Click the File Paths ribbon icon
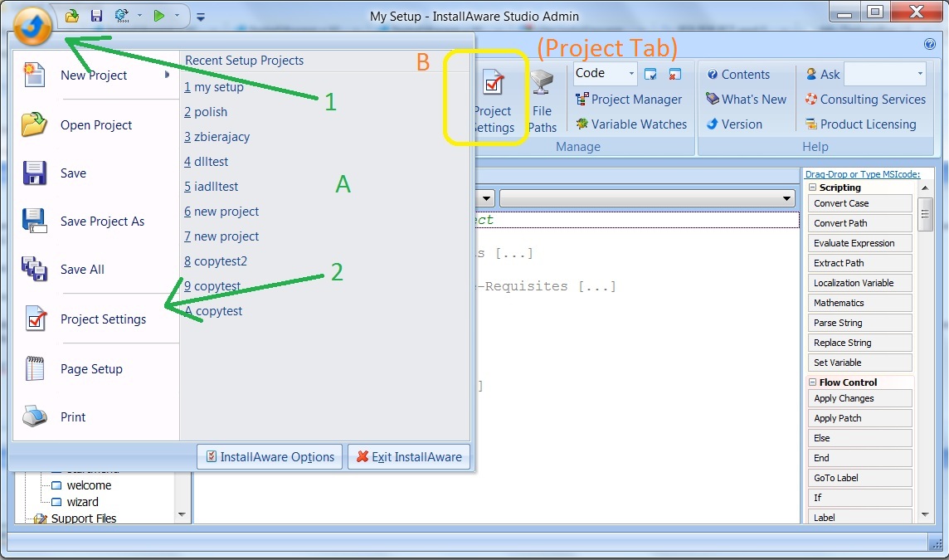 pos(542,82)
